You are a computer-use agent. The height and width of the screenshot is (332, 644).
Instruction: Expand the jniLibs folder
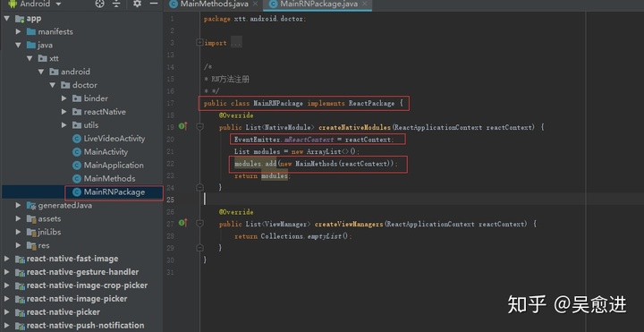tap(19, 232)
